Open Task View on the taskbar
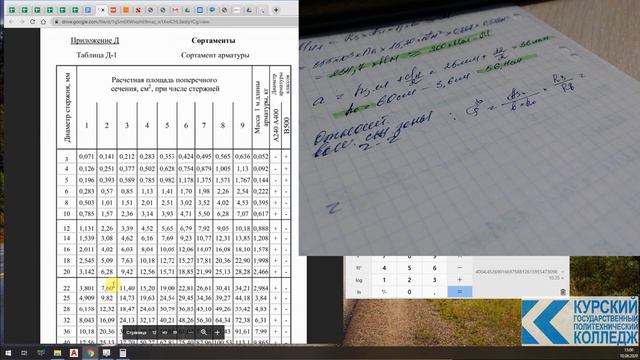The image size is (640, 360). click(x=24, y=353)
